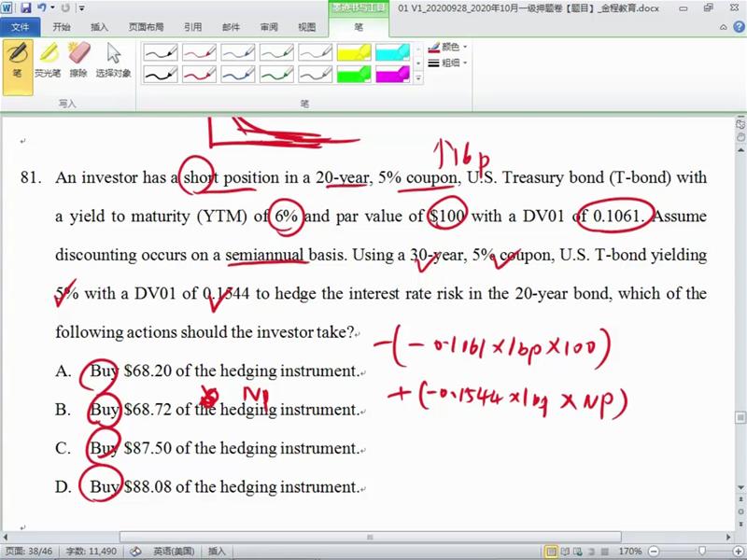Screen dimensions: 747x560
Task: Open the 文件 File tab
Action: [20, 27]
